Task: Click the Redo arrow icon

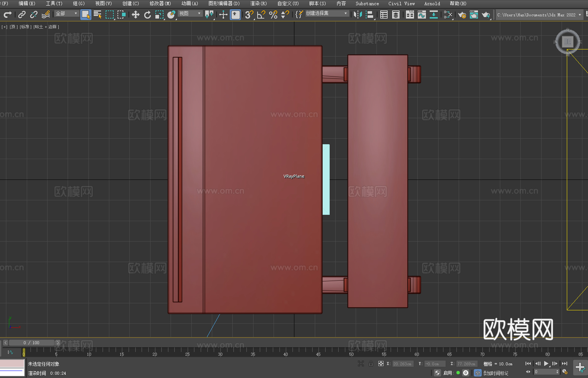Action: (x=7, y=14)
